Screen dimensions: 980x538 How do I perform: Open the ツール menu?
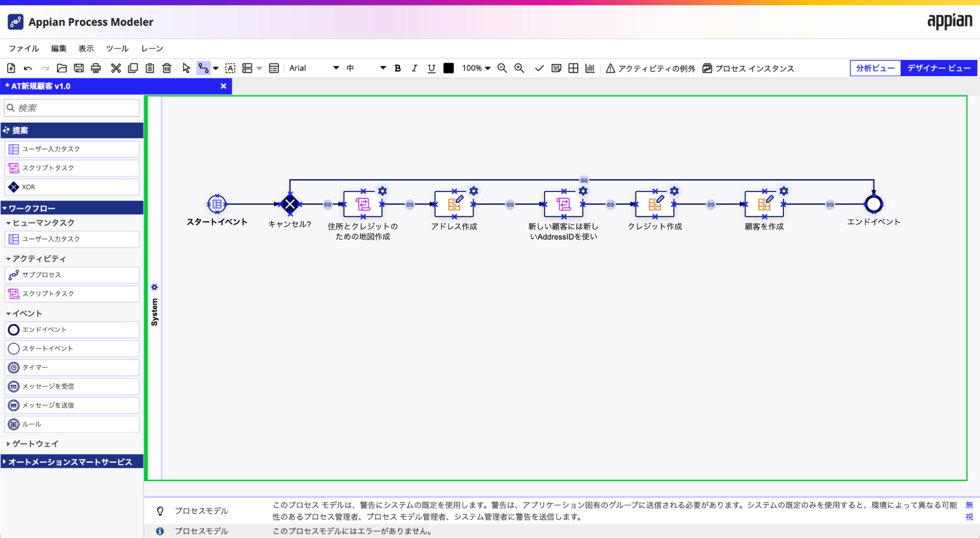[117, 49]
